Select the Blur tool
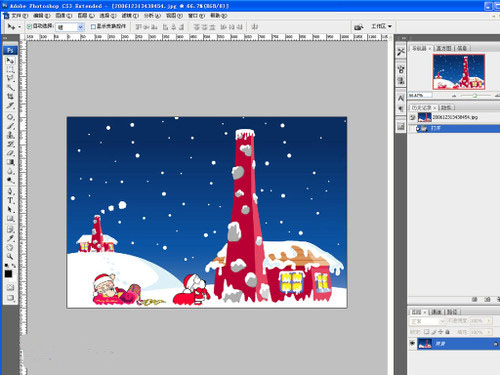The image size is (500, 375). click(10, 171)
